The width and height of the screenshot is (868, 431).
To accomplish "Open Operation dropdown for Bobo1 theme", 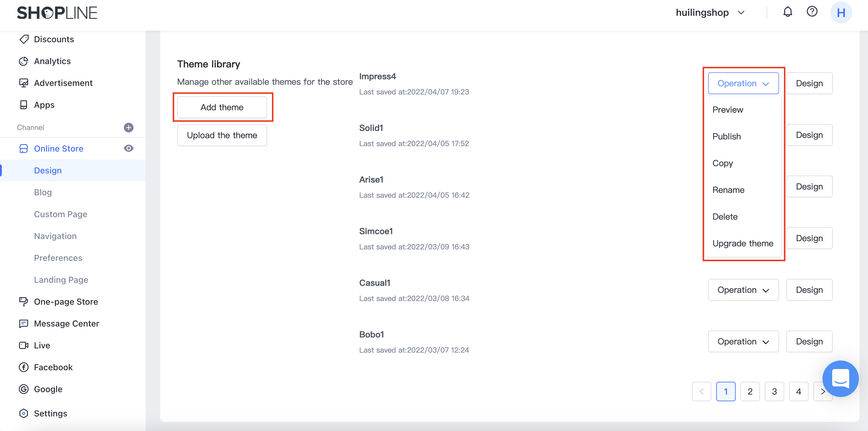I will pos(743,341).
